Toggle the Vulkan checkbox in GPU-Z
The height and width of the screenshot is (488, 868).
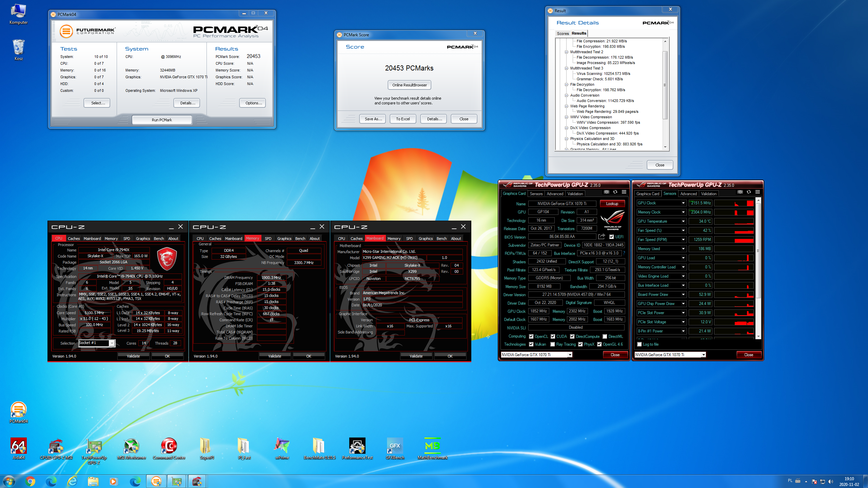[531, 344]
